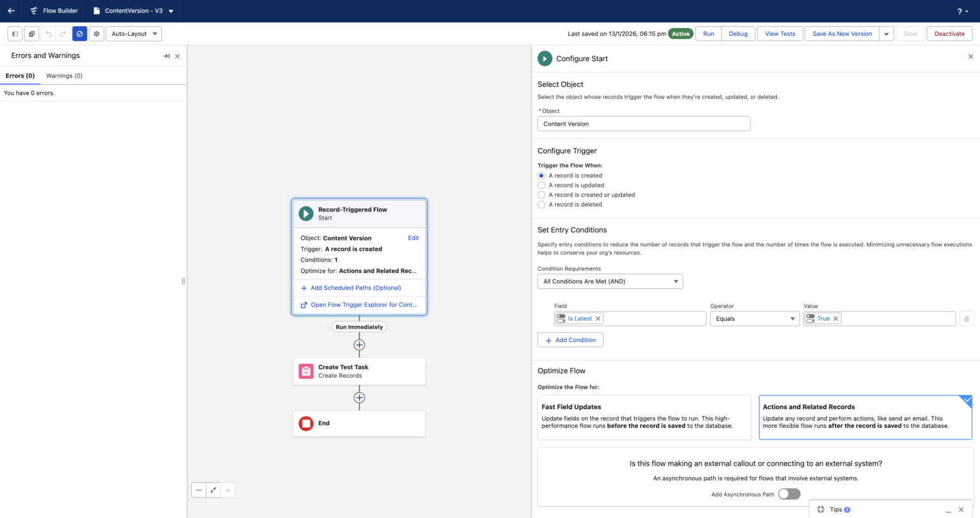This screenshot has height=518, width=980.
Task: Zoom out the canvas
Action: click(198, 490)
